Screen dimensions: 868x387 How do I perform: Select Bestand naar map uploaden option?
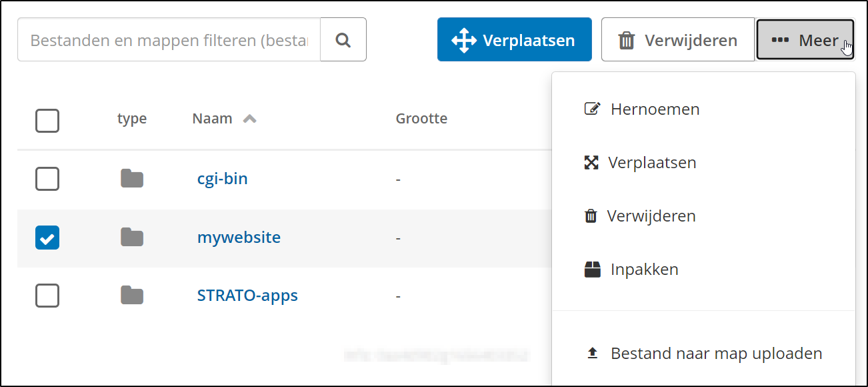pos(716,354)
